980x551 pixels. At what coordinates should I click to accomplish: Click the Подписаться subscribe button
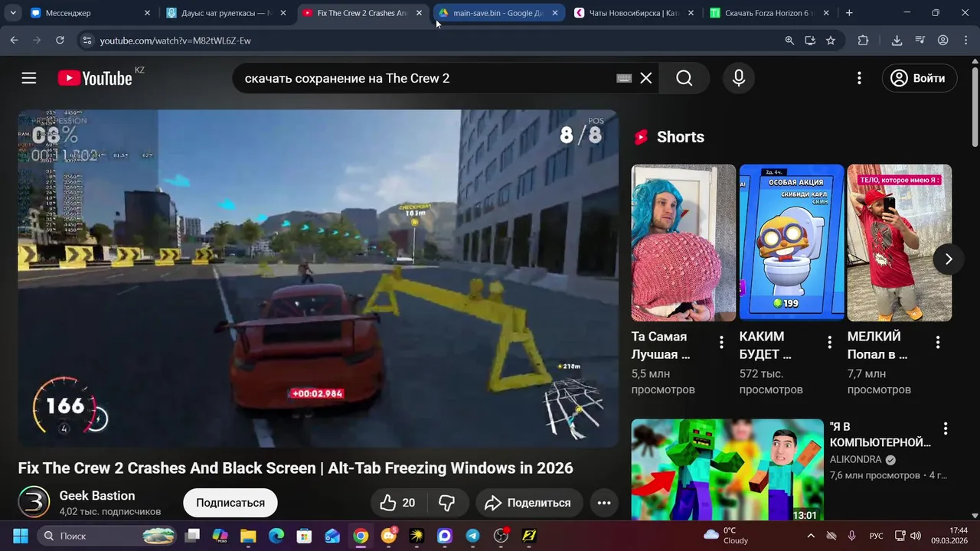click(x=230, y=503)
